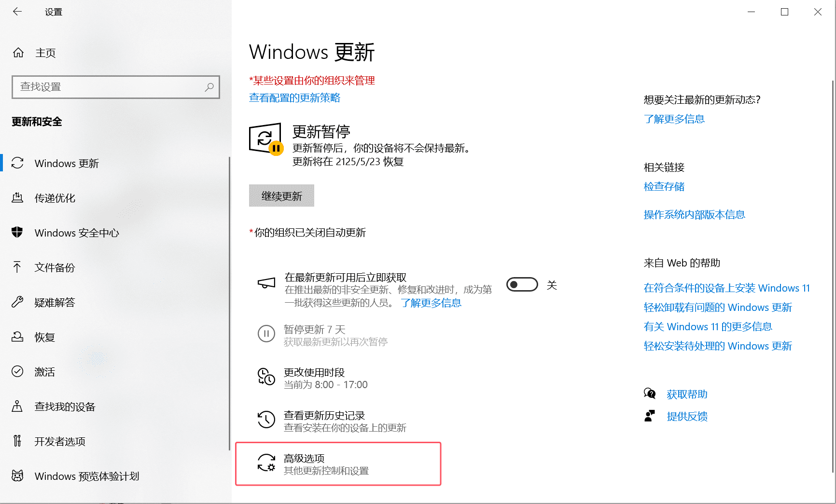Screen dimensions: 836x504
Task: Click the wrench icon for 疑难解答
Action: (17, 302)
